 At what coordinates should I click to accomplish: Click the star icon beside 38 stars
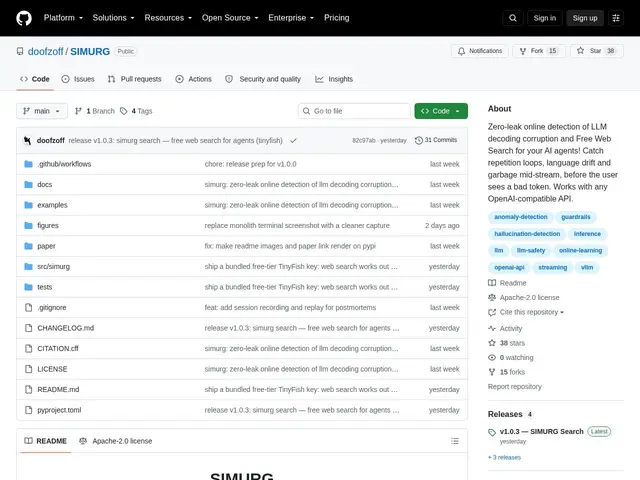tap(492, 343)
